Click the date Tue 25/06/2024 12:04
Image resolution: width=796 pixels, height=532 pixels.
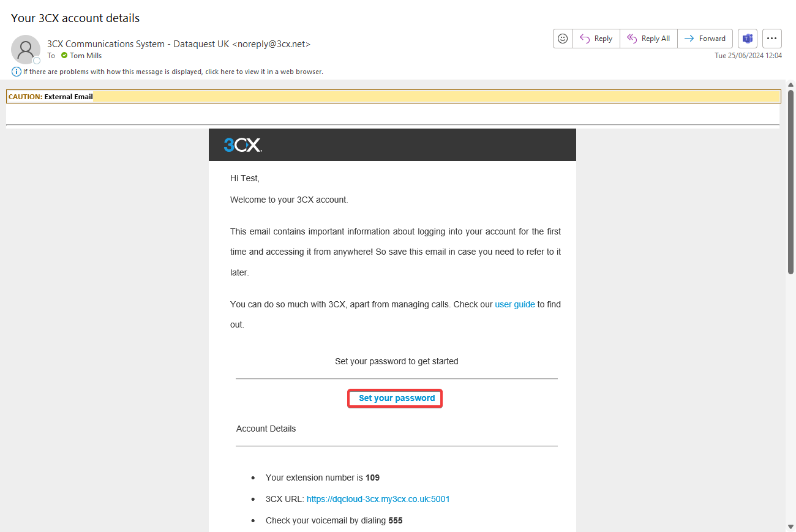[748, 56]
